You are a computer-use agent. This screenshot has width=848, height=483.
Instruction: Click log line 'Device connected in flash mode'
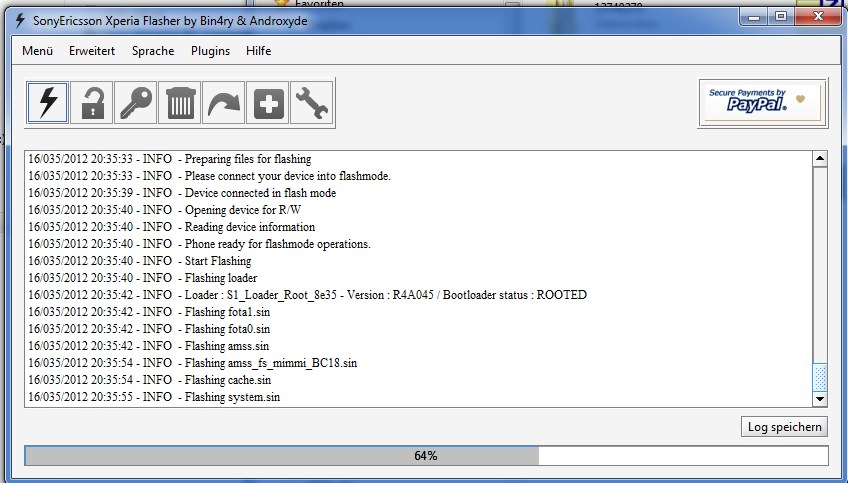[182, 193]
